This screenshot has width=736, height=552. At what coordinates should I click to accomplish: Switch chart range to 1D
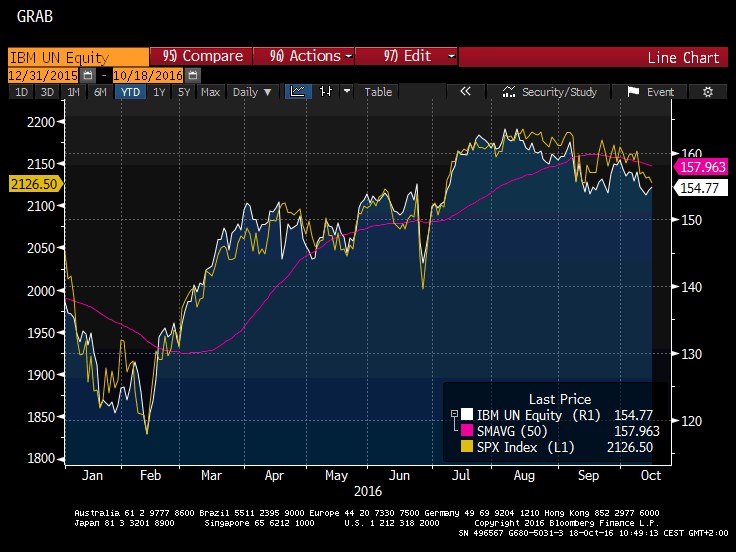(x=21, y=92)
